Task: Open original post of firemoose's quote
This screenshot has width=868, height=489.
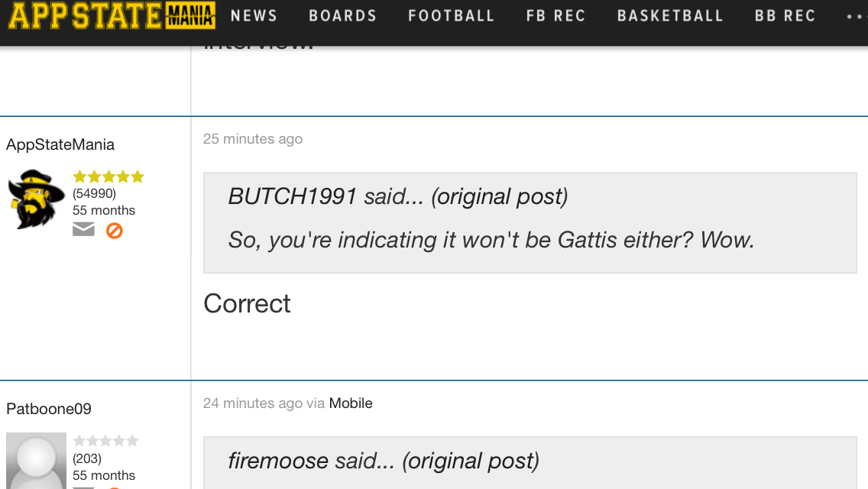Action: pyautogui.click(x=471, y=461)
